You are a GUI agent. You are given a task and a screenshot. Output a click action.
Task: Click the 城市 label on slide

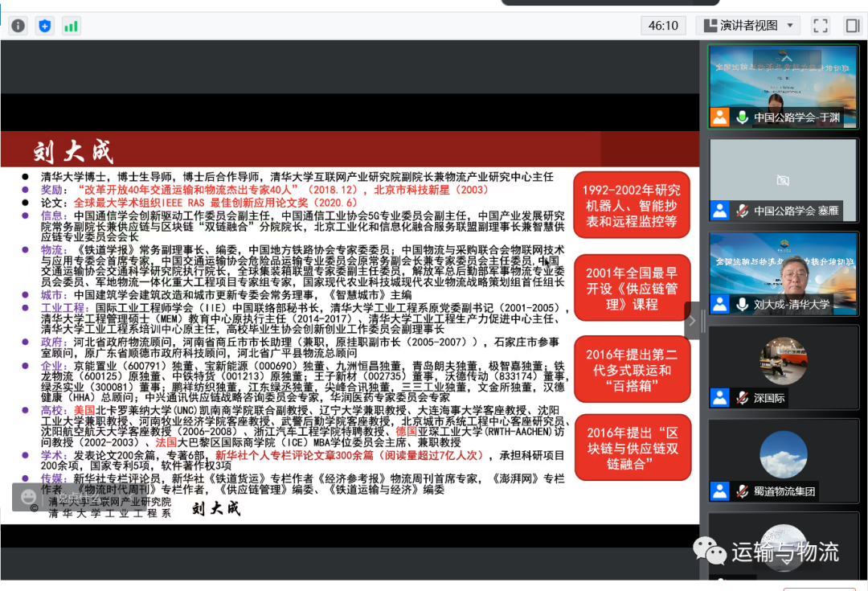(x=54, y=295)
